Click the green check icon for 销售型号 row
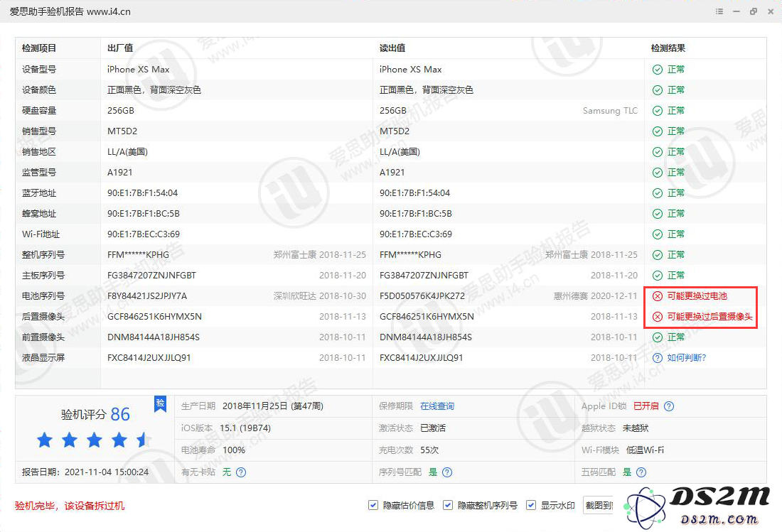This screenshot has width=782, height=532. (x=658, y=131)
